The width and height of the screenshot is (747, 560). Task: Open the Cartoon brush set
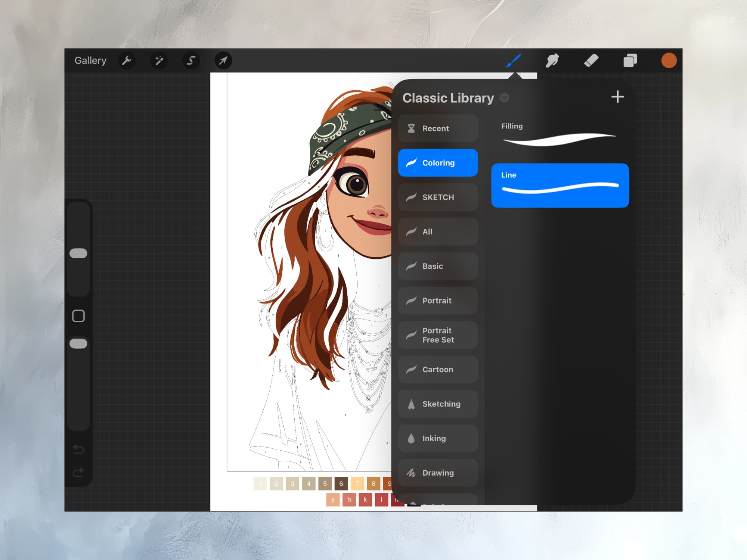coord(438,369)
